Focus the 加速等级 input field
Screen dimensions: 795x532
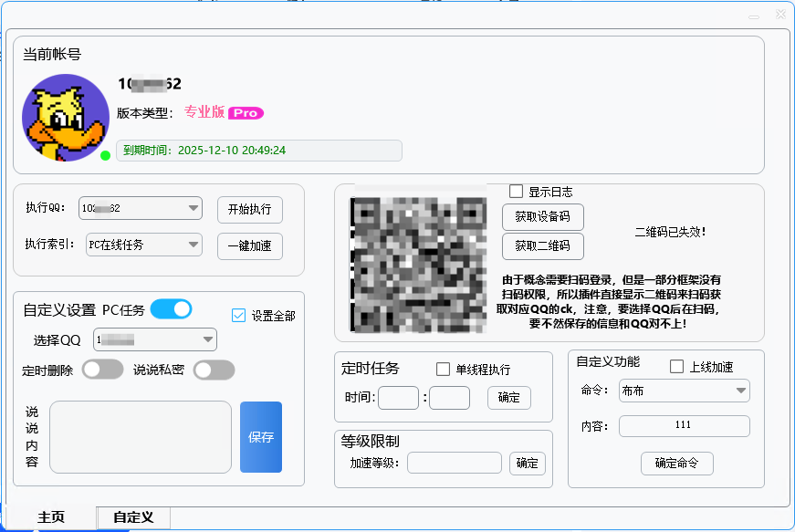coord(454,463)
